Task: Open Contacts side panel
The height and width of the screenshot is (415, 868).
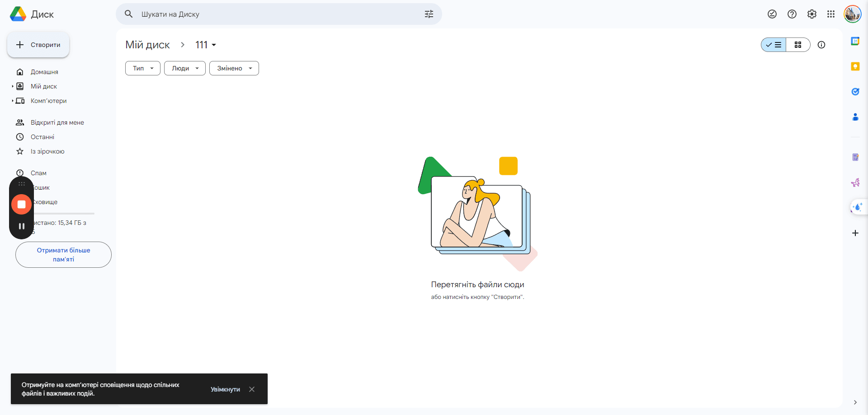Action: (855, 117)
